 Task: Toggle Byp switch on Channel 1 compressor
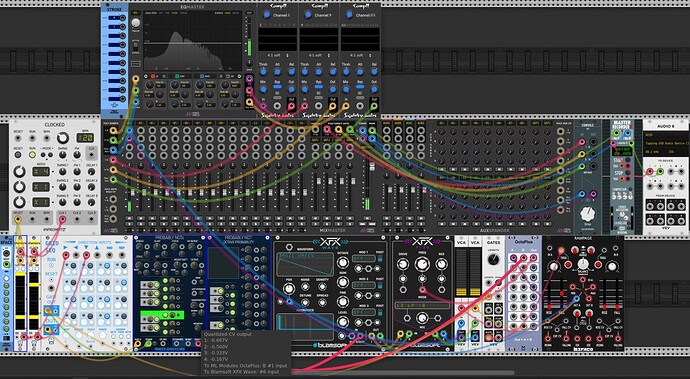(277, 88)
